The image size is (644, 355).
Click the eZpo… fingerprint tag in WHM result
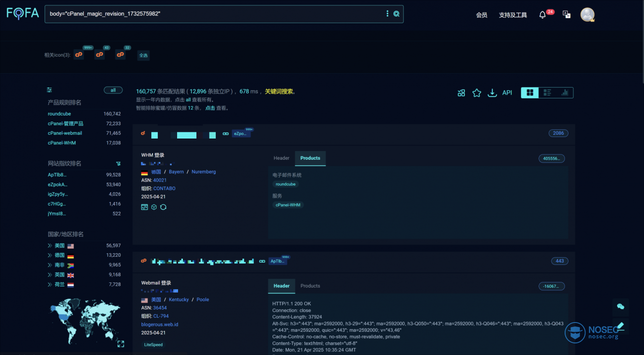point(241,134)
